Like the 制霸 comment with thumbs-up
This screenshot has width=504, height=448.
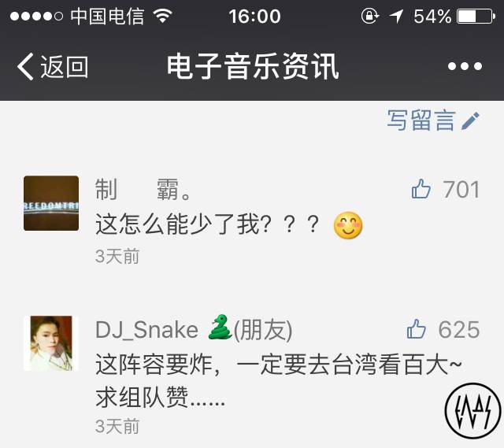421,189
